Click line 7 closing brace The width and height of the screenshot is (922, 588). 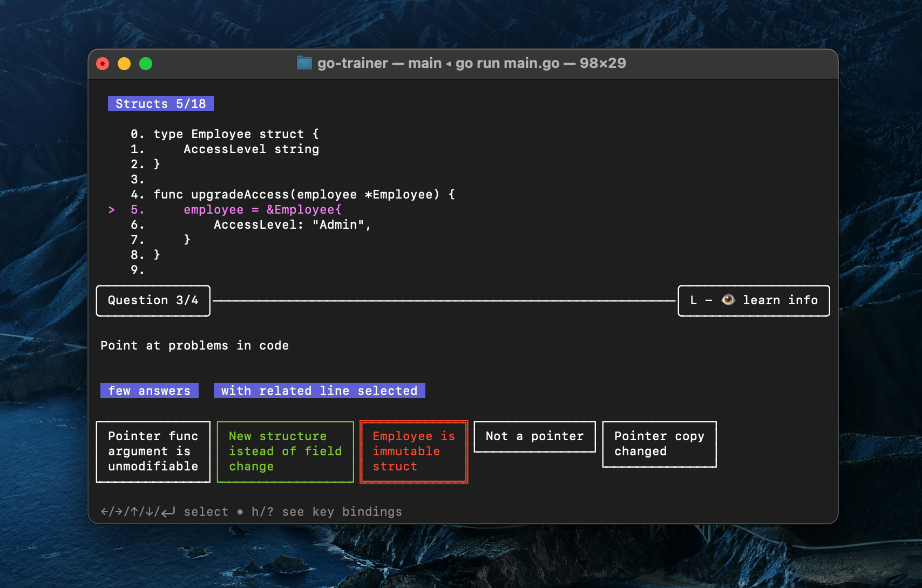pos(187,240)
